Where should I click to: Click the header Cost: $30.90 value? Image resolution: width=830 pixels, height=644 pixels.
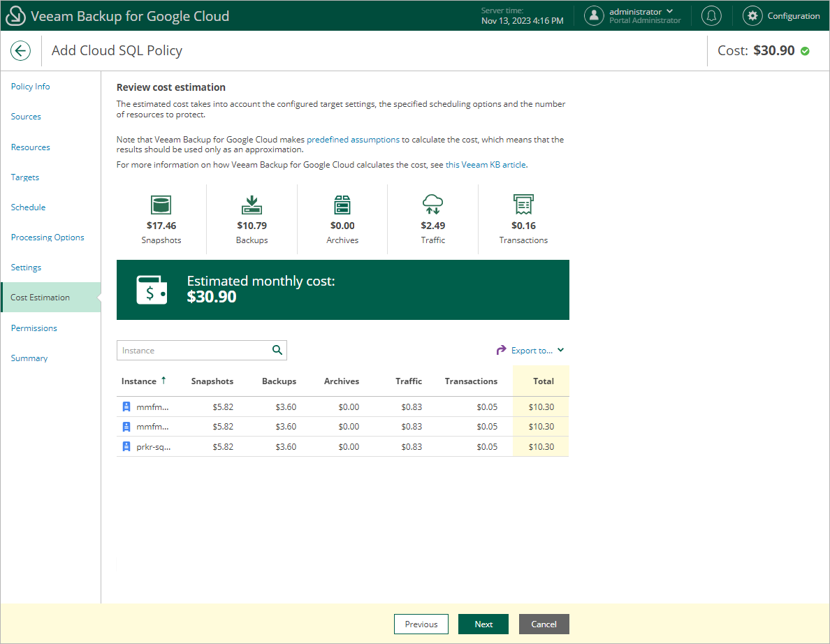774,51
